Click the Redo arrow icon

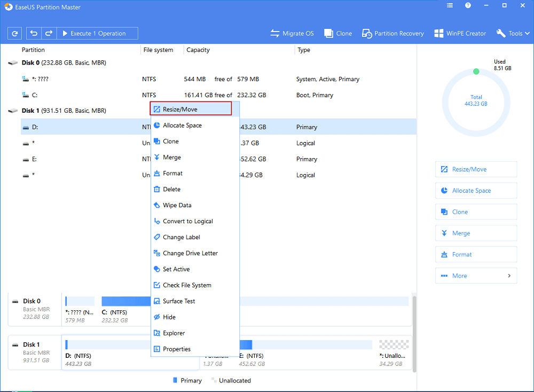(49, 33)
